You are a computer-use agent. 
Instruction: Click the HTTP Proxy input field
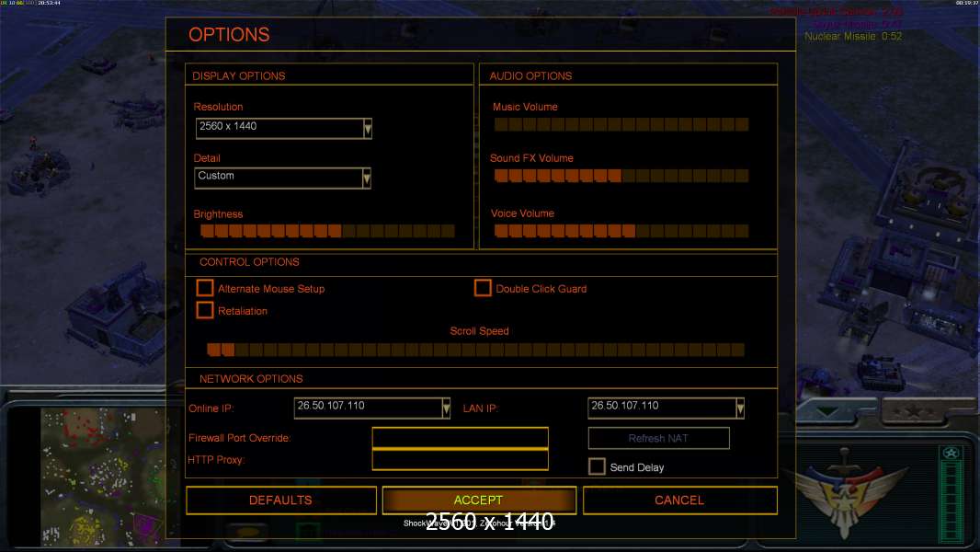tap(460, 459)
